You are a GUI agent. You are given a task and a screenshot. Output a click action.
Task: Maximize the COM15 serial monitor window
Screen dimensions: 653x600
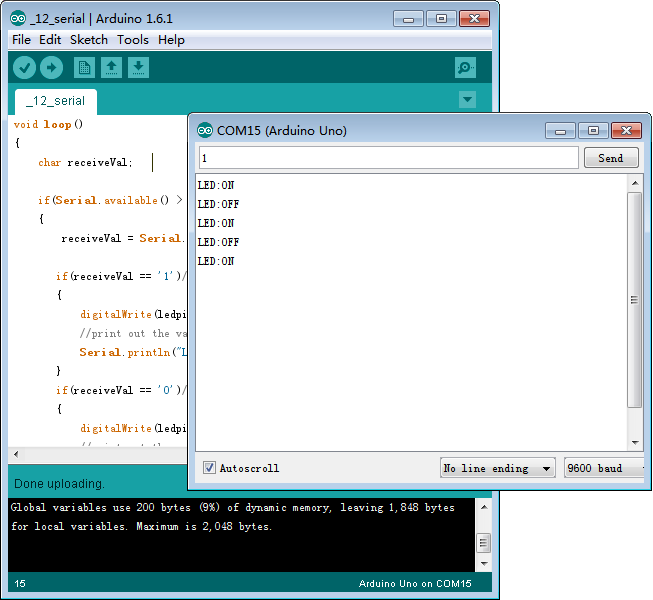click(x=593, y=131)
